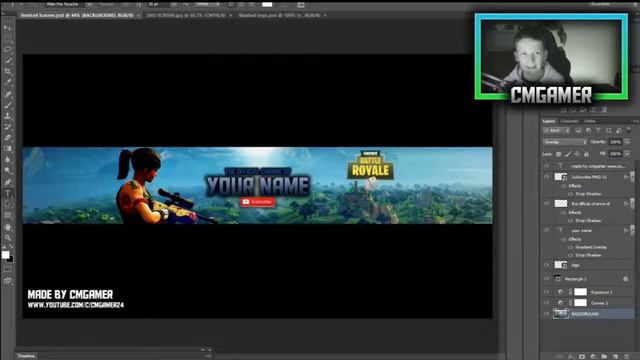Hide the 'your name' text layer
This screenshot has width=640, height=360.
[547, 230]
